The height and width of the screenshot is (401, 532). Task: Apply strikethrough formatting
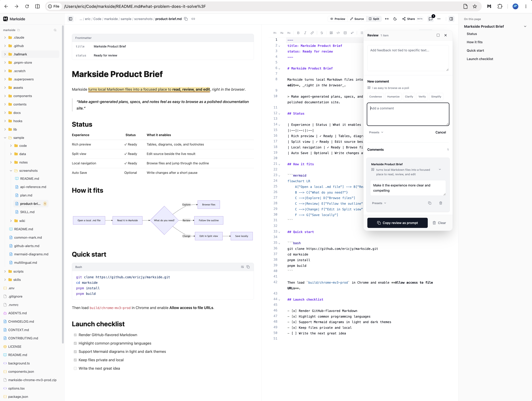click(322, 33)
